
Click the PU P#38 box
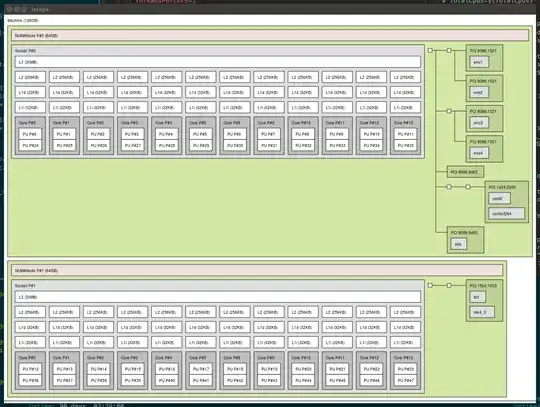coord(98,380)
